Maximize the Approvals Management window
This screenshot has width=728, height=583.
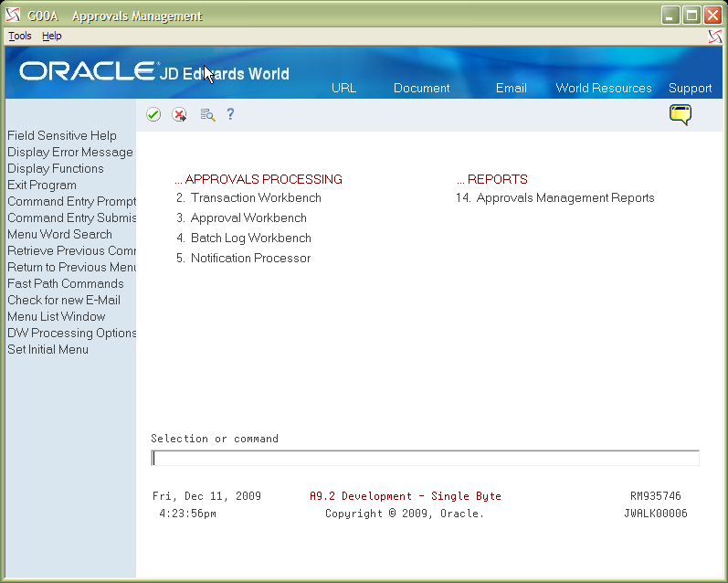pos(691,16)
